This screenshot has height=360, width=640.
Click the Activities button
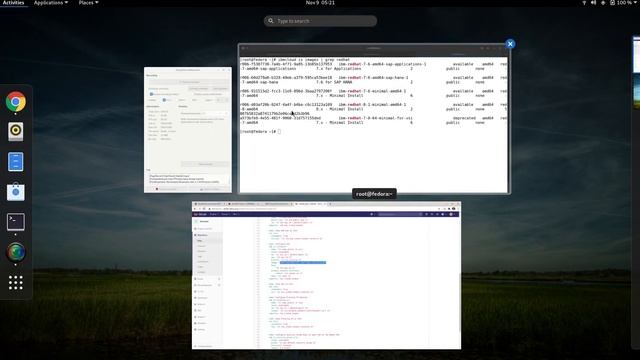[13, 3]
